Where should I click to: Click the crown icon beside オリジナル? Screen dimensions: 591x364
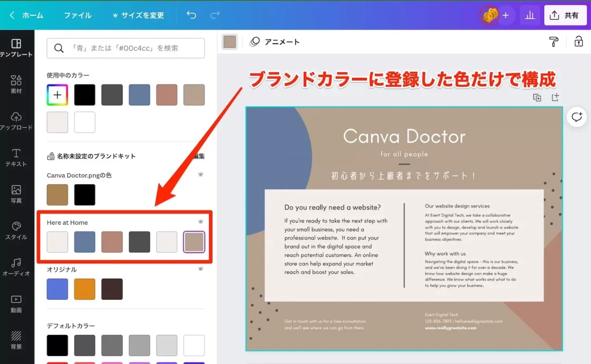point(200,269)
